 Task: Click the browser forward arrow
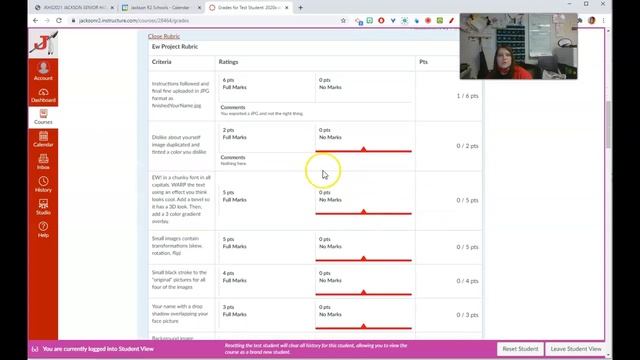pyautogui.click(x=47, y=20)
